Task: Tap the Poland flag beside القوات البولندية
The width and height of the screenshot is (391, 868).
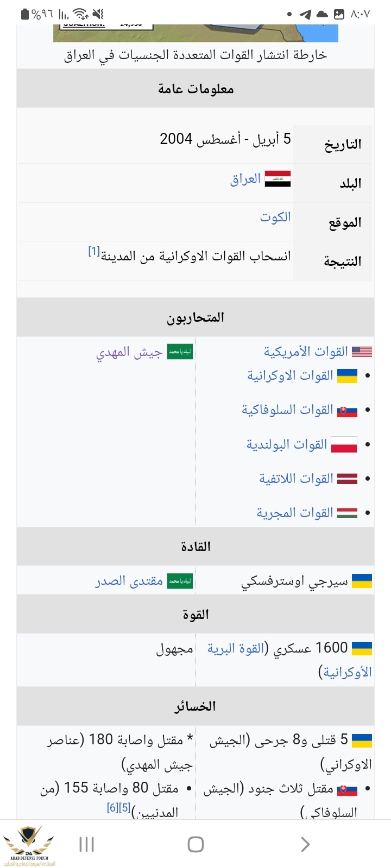Action: 344,445
